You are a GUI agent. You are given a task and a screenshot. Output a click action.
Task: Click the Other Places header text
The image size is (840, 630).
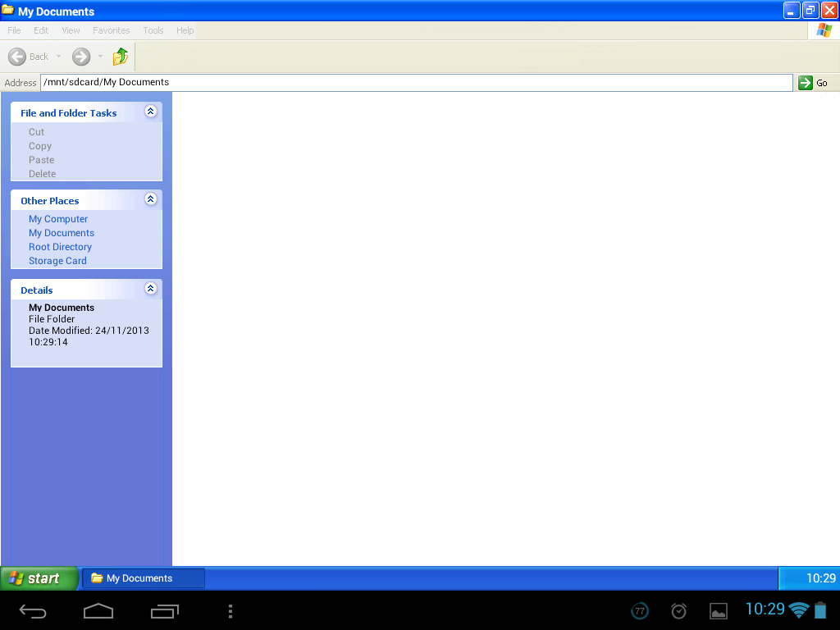point(50,201)
